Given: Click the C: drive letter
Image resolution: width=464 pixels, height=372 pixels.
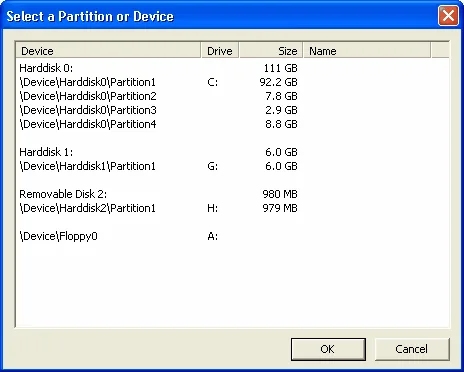Looking at the screenshot, I should tap(213, 82).
